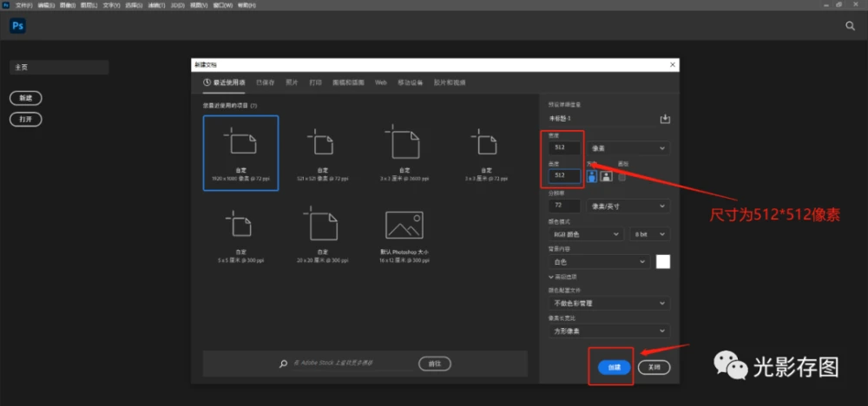The image size is (868, 406).
Task: Click the search magnifier icon at top right
Action: pos(850,26)
